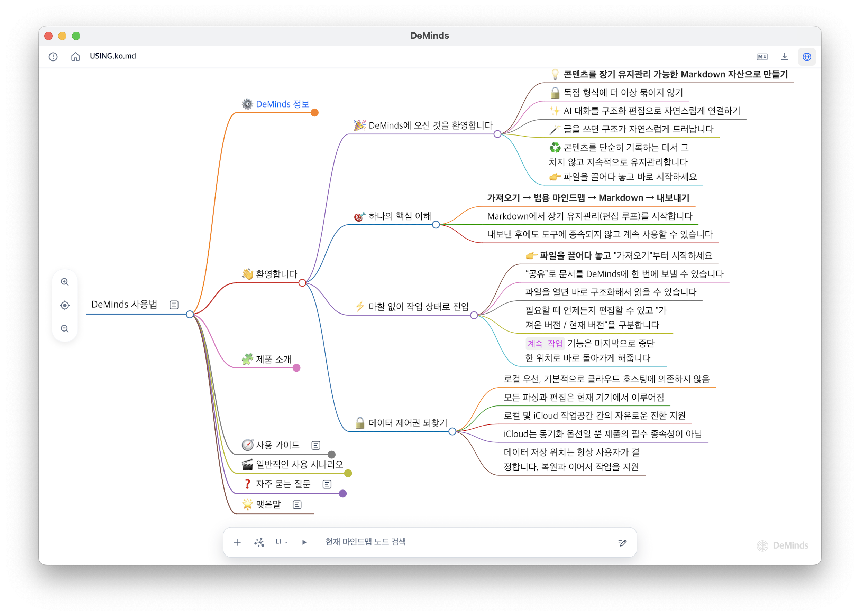Screen dimensions: 860x616
Task: Open the note icon beside 사용 가이드
Action: [x=316, y=446]
